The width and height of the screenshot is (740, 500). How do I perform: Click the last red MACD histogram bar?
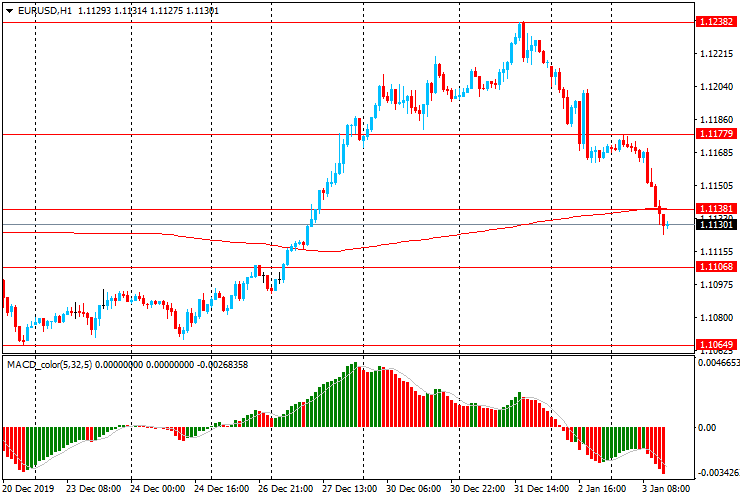pos(664,450)
